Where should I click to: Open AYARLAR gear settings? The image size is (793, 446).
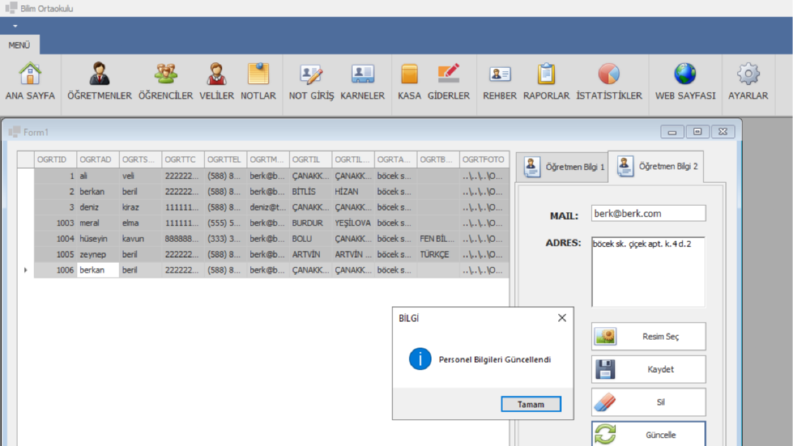click(748, 81)
